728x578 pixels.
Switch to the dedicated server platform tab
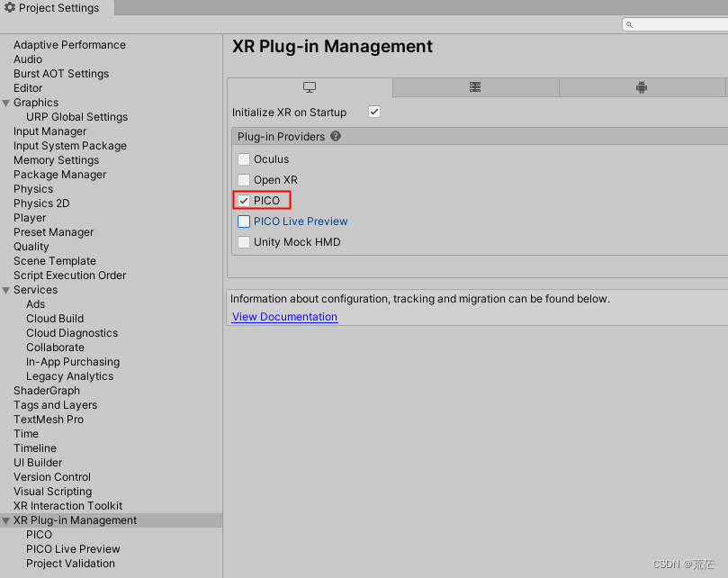click(x=475, y=87)
